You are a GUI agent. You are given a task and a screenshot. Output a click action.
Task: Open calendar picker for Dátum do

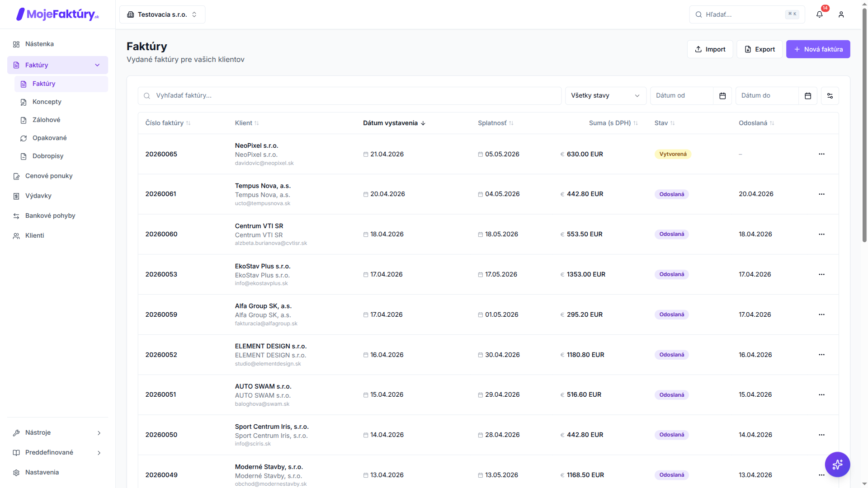click(808, 96)
